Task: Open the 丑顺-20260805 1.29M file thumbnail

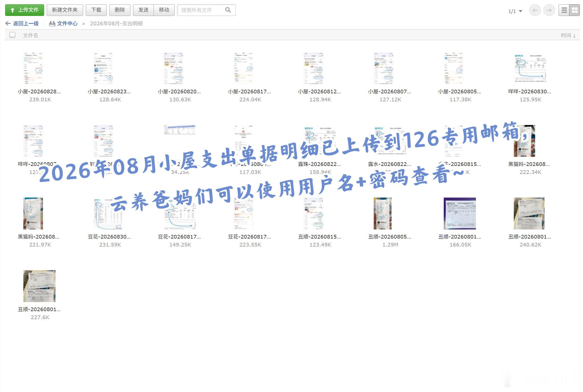Action: click(382, 214)
